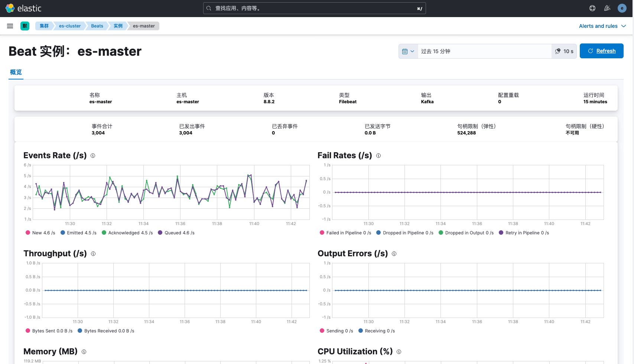The width and height of the screenshot is (634, 364).
Task: Click the page title Beat 实例: es-master
Action: (x=75, y=51)
